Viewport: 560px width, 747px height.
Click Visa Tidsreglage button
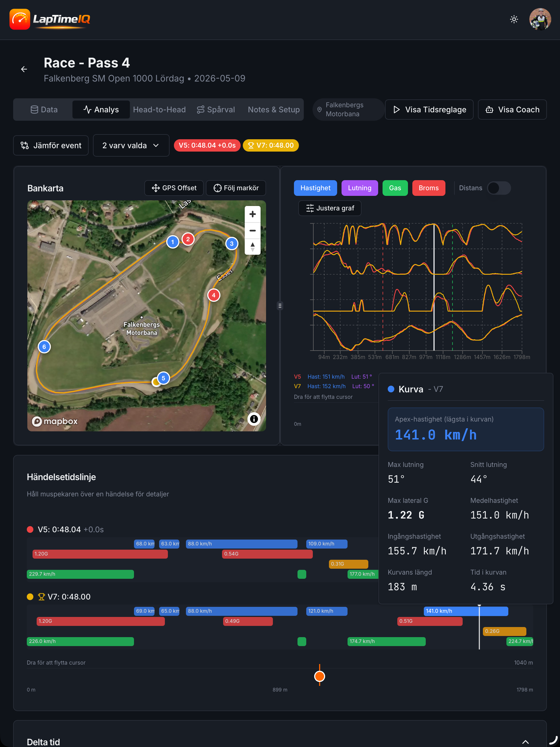pyautogui.click(x=429, y=109)
